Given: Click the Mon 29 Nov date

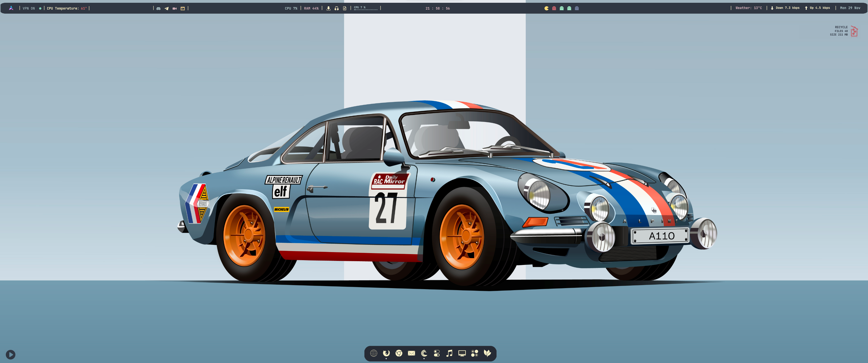Looking at the screenshot, I should click(x=850, y=8).
